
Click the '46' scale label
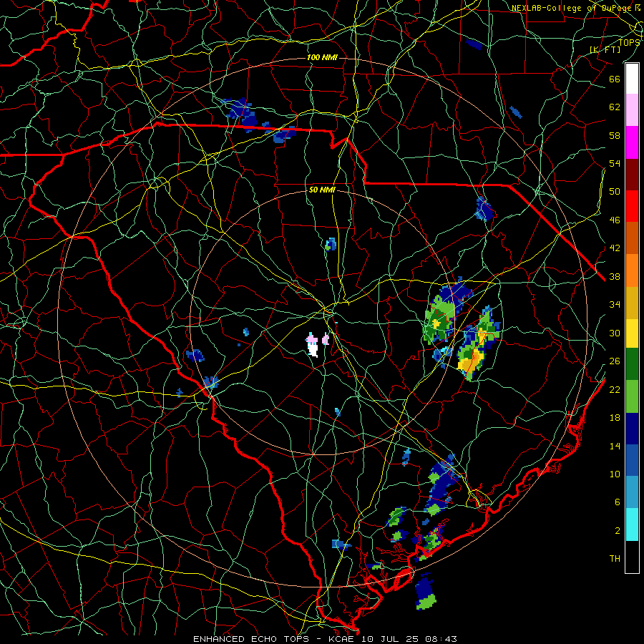(615, 220)
